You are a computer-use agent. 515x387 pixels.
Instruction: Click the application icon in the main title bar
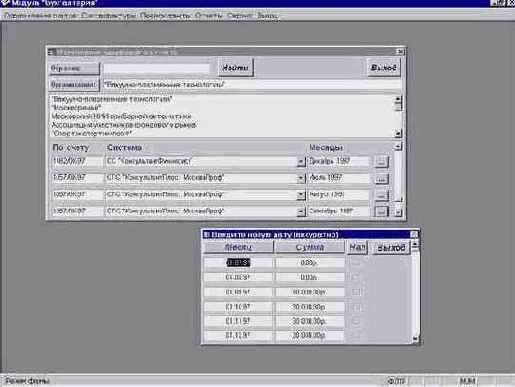(x=5, y=3)
